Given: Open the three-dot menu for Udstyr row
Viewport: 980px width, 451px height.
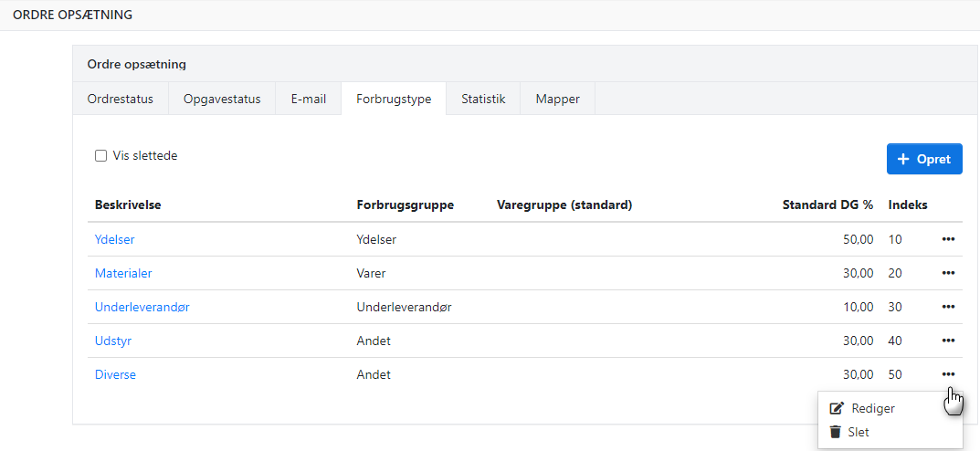Looking at the screenshot, I should pos(948,341).
